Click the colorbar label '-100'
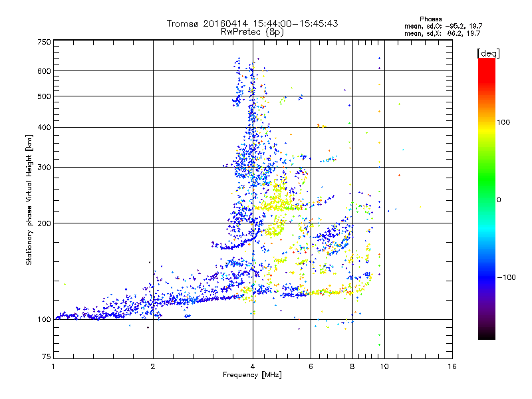The width and height of the screenshot is (532, 399). [506, 277]
